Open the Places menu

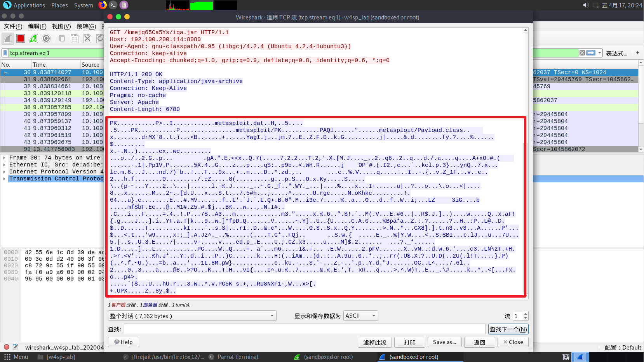pyautogui.click(x=59, y=5)
